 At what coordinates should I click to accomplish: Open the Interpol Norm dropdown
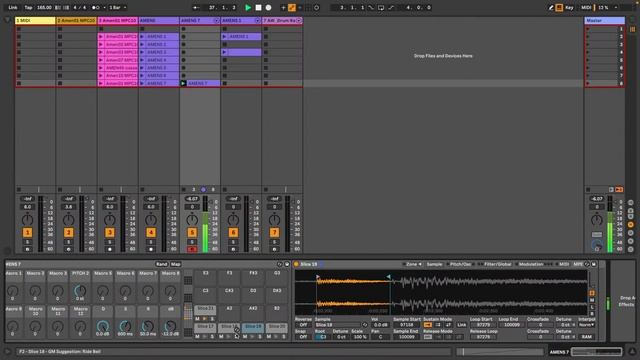(x=587, y=325)
